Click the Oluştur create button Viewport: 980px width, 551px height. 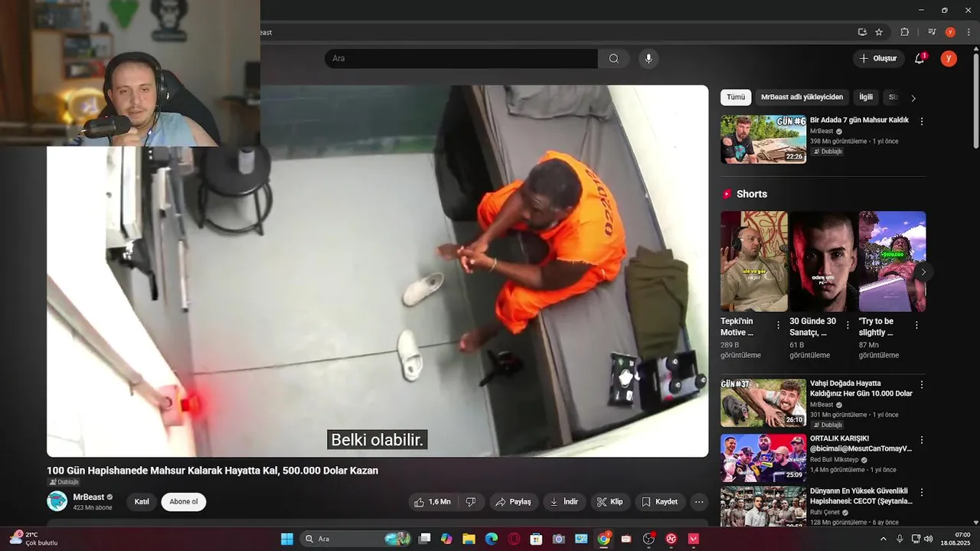coord(878,59)
